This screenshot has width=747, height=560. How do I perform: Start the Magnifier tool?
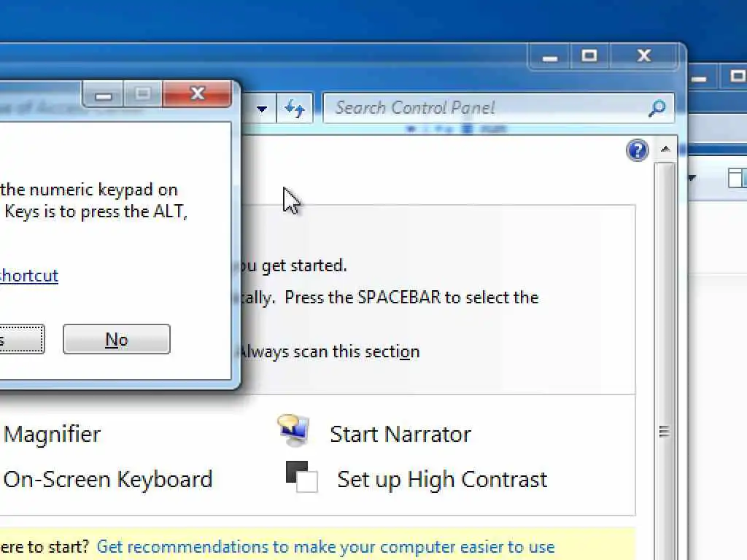(x=52, y=434)
